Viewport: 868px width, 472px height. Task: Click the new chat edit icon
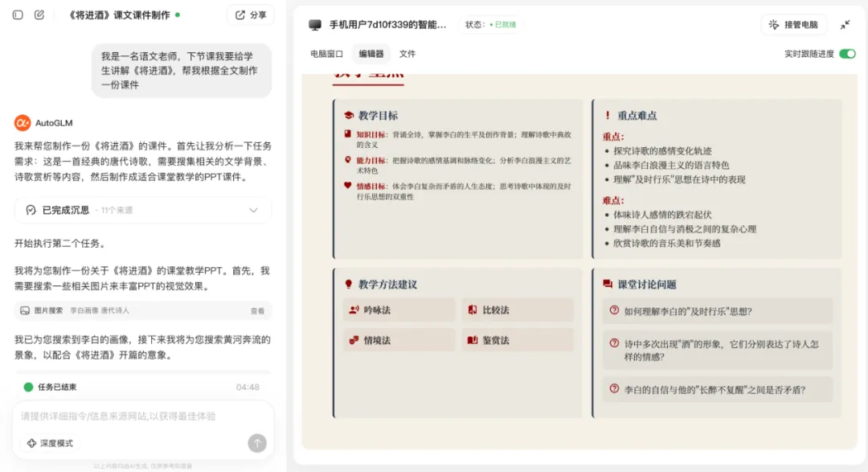click(x=39, y=14)
